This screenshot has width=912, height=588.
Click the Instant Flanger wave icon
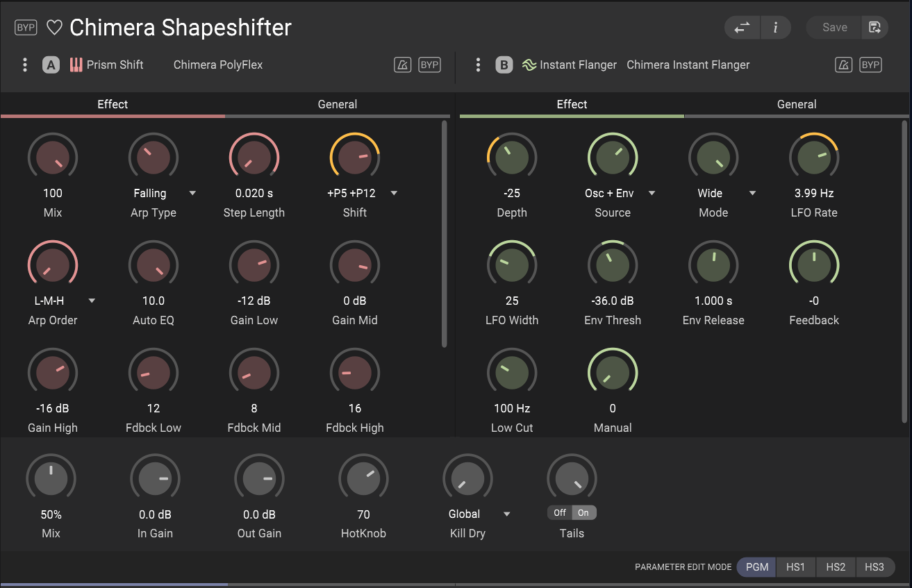click(x=529, y=65)
